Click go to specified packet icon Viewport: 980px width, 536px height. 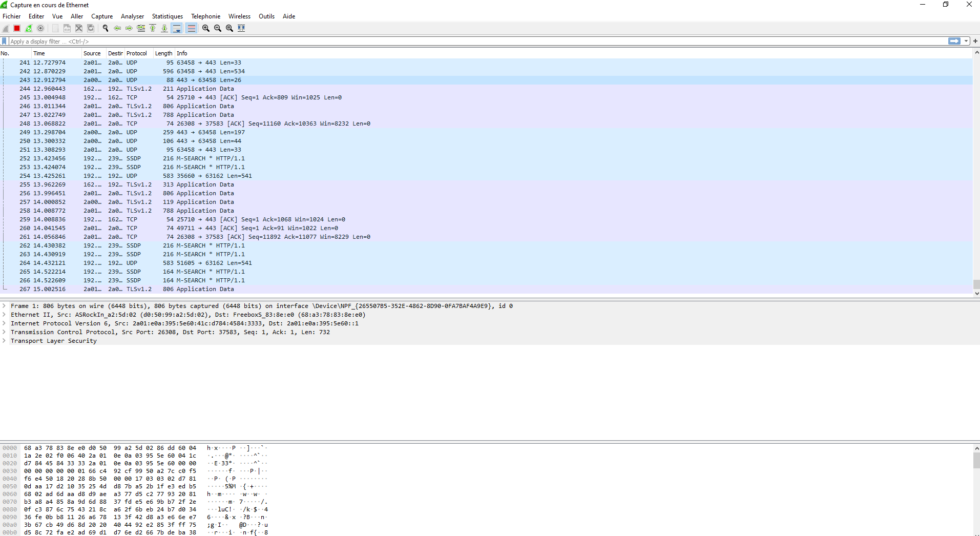141,28
